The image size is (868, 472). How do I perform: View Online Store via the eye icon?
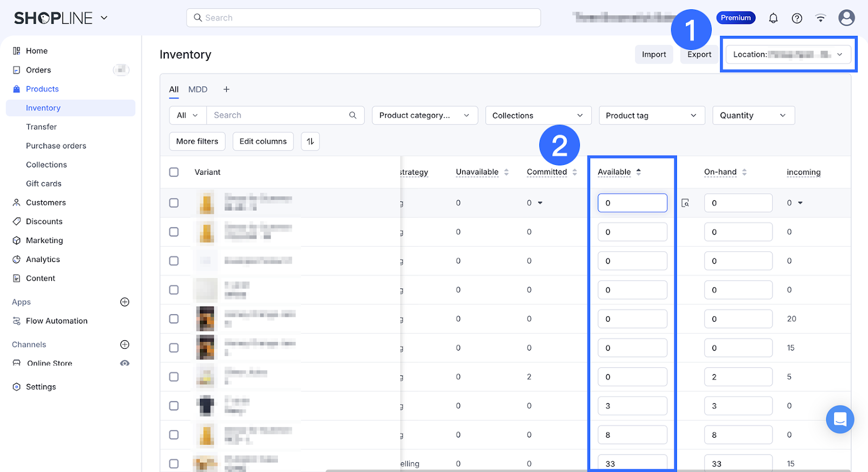pos(125,363)
